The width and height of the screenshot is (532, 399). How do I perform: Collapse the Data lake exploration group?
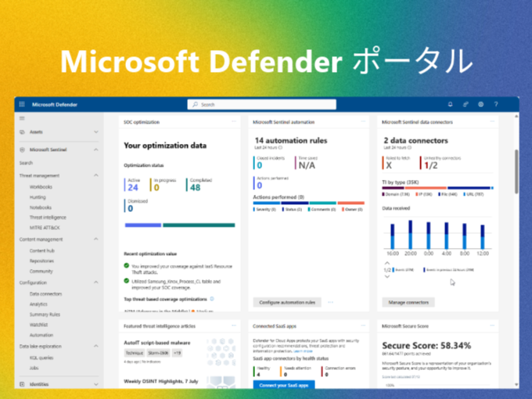pos(96,346)
